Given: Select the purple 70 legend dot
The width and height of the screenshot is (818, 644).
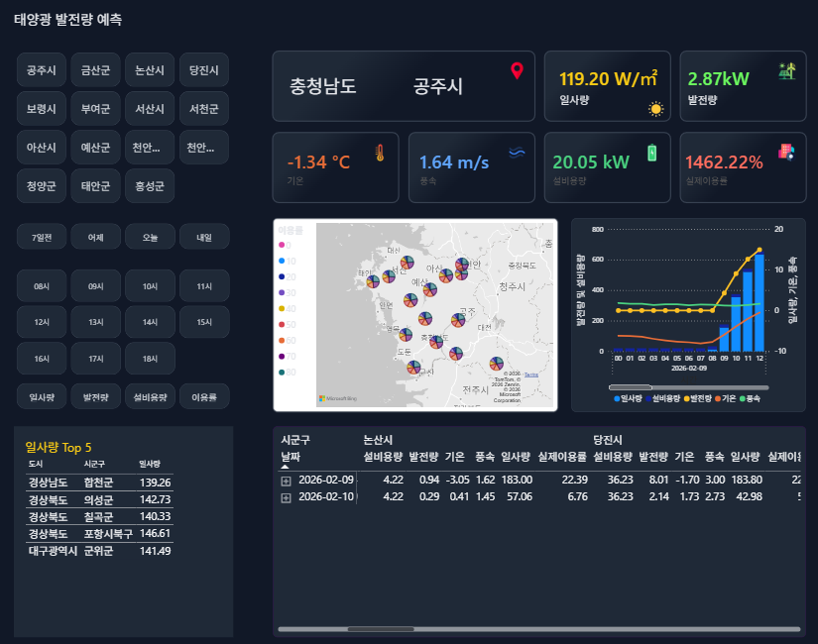Looking at the screenshot, I should (x=282, y=356).
